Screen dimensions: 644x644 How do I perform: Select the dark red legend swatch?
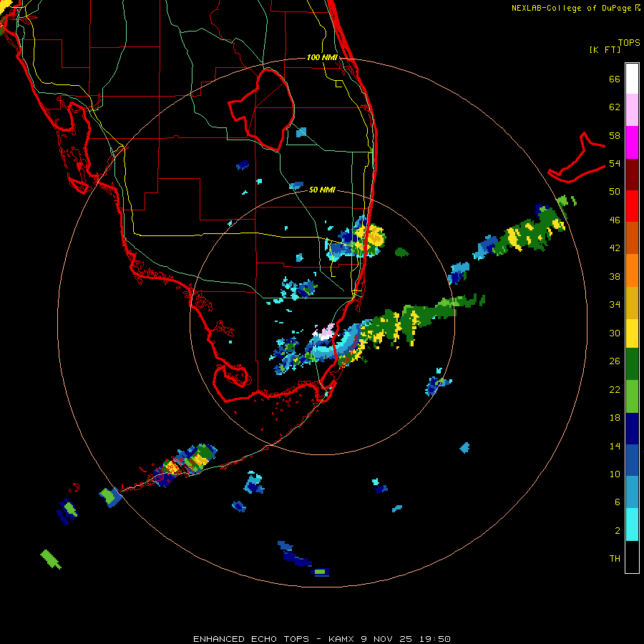pyautogui.click(x=632, y=175)
